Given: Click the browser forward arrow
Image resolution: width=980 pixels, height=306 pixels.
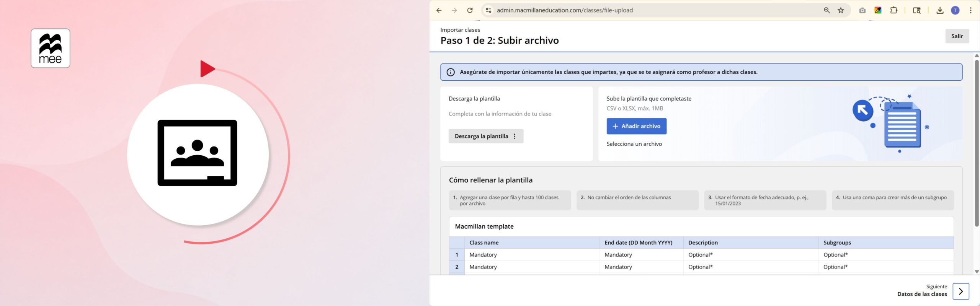Looking at the screenshot, I should click(454, 10).
